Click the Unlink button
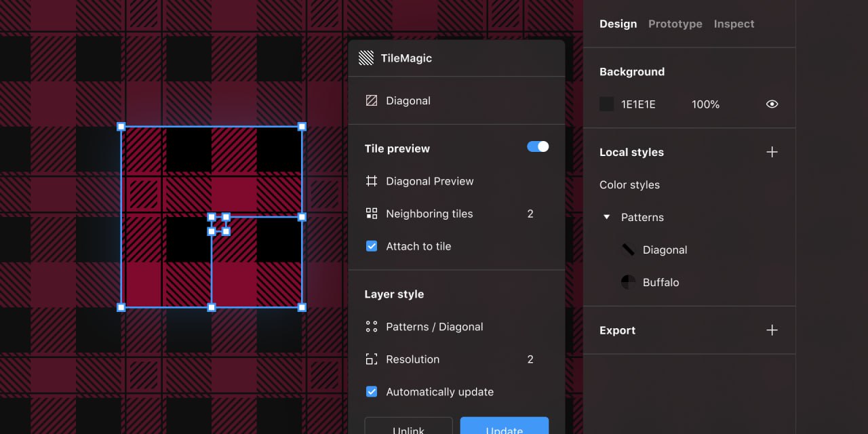The width and height of the screenshot is (868, 434). tap(408, 427)
